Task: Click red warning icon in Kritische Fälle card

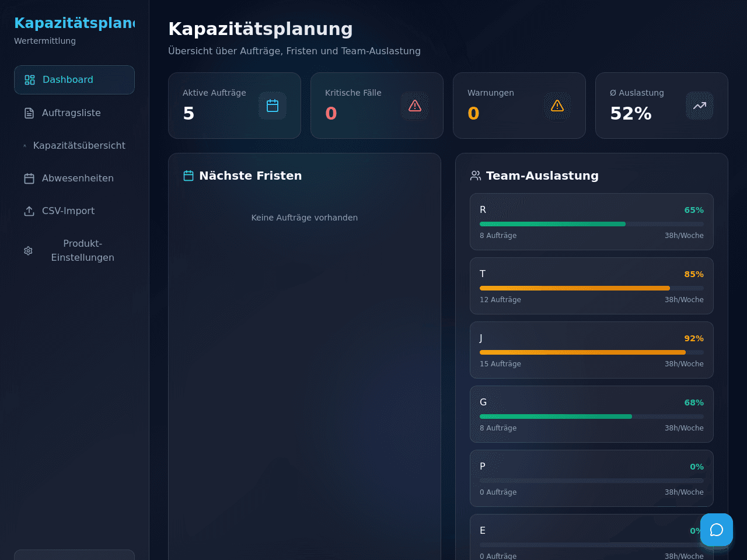Action: [415, 106]
